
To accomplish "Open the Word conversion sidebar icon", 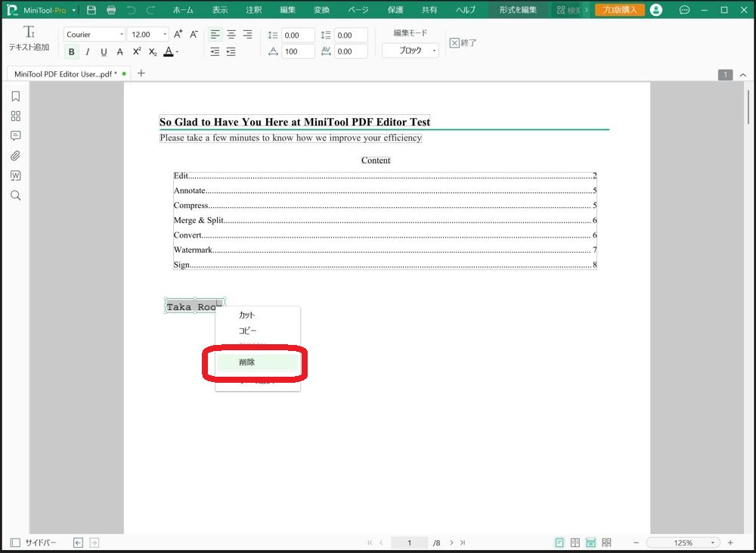I will tap(15, 176).
